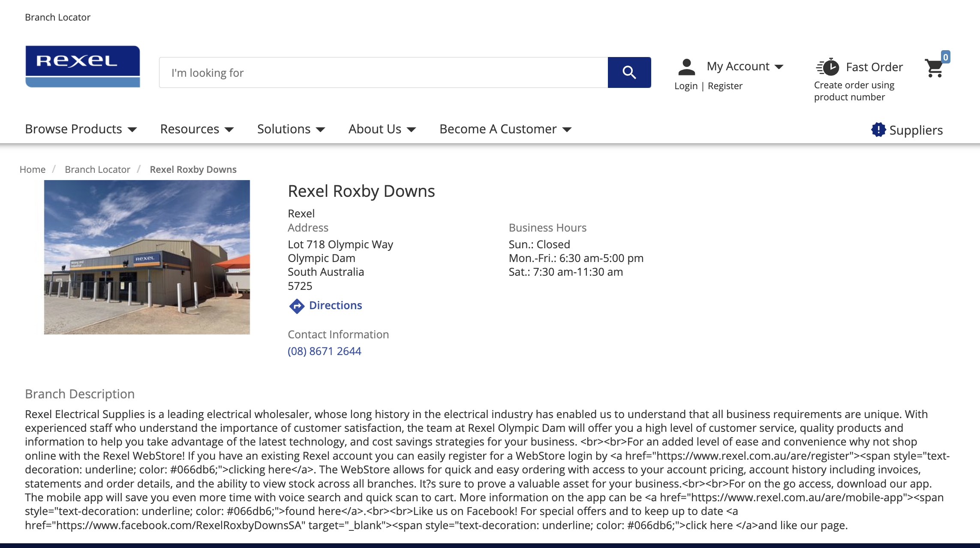Expand the Become A Customer dropdown arrow
Screen dimensions: 980x548
(x=567, y=129)
